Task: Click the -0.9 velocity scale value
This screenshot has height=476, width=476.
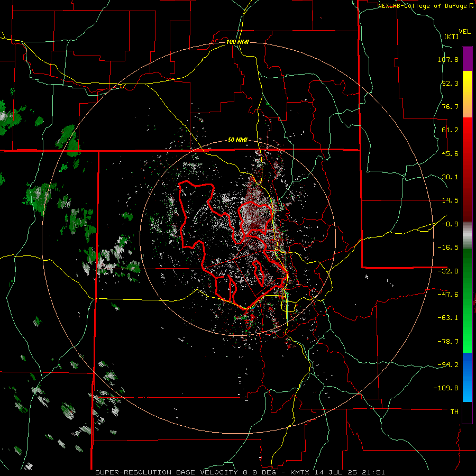Action: (x=450, y=224)
